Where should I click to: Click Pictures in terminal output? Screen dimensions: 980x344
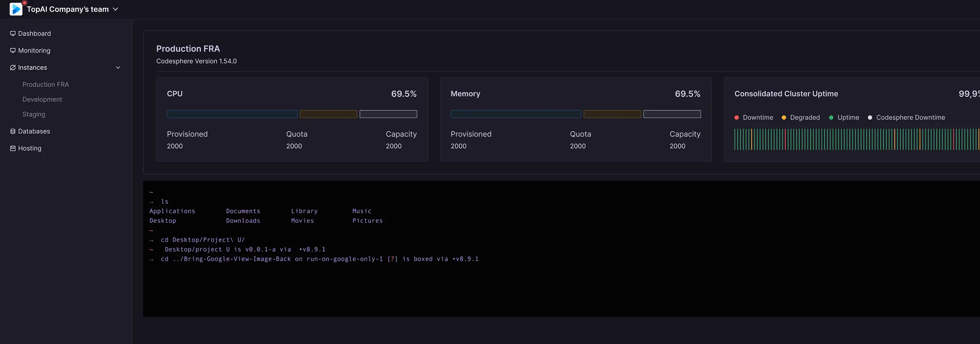coord(367,221)
